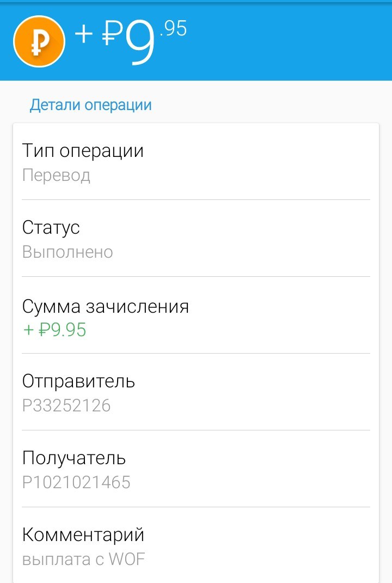
Task: Click the Отправитель label
Action: click(78, 381)
